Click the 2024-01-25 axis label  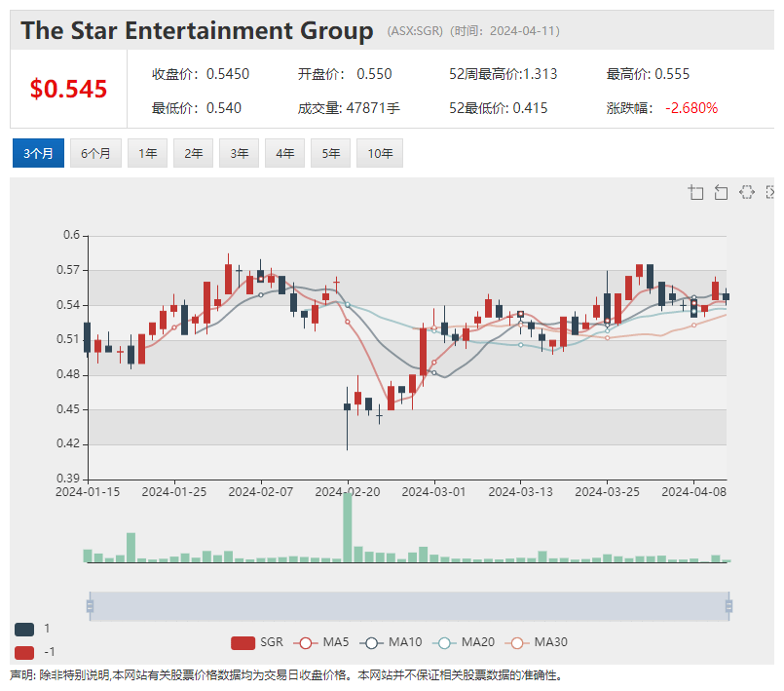pos(174,492)
